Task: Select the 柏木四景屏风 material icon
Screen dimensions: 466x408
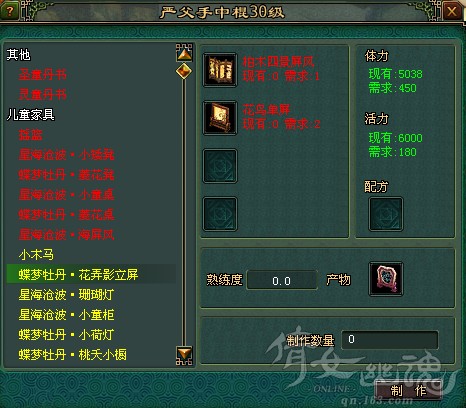Action: (x=220, y=70)
